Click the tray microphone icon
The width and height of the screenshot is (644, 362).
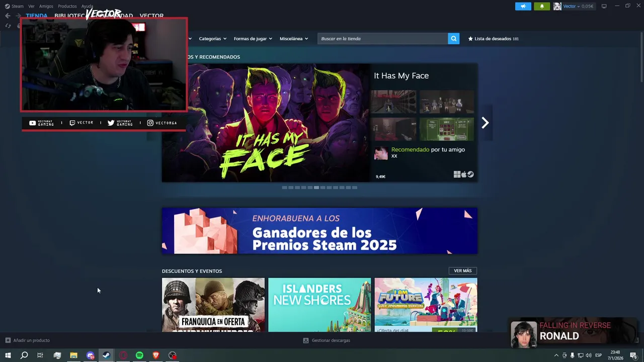click(572, 355)
